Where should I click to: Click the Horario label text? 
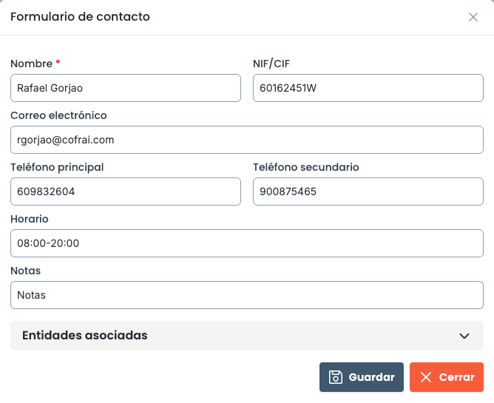coord(29,219)
